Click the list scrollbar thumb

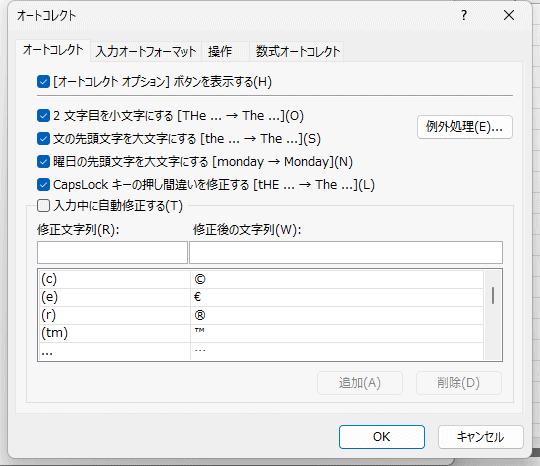pos(493,295)
